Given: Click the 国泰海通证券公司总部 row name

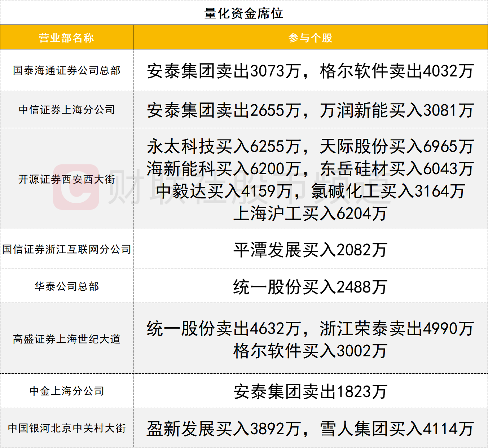Looking at the screenshot, I should 67,70.
